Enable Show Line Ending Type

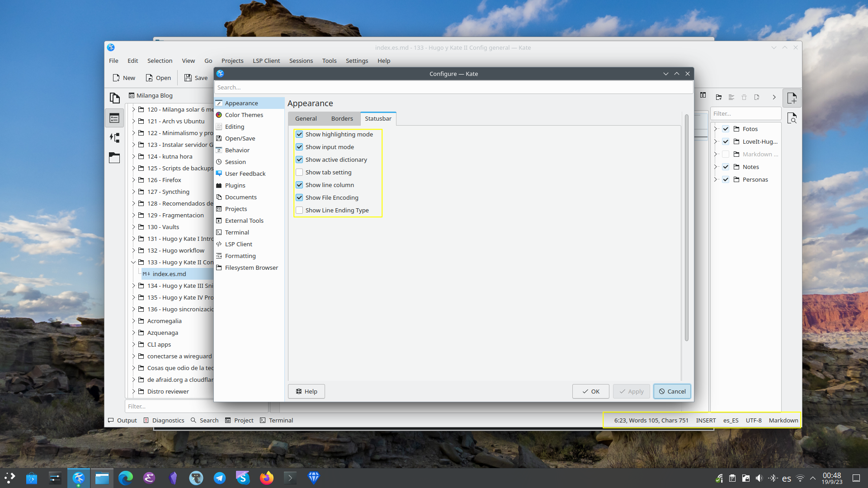pyautogui.click(x=299, y=210)
